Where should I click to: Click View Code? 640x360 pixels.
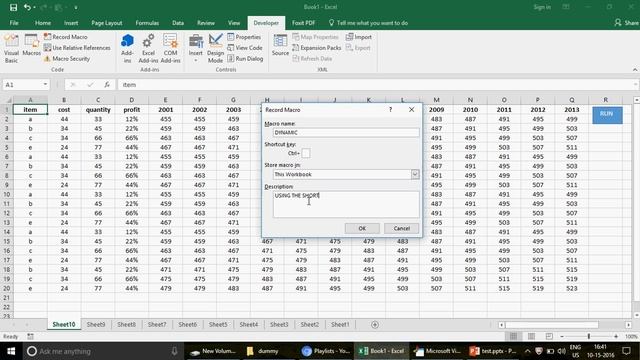[x=245, y=48]
